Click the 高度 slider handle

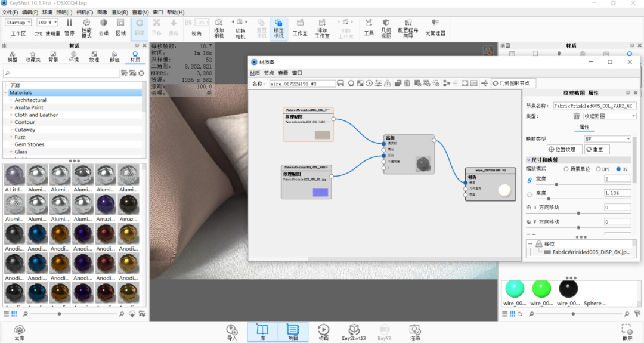[x=549, y=199]
